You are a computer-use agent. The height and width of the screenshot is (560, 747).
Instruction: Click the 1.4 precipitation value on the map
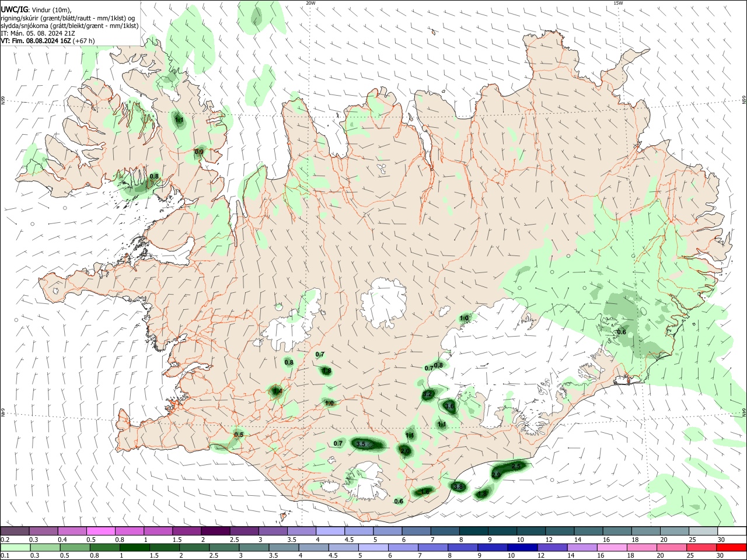(277, 391)
